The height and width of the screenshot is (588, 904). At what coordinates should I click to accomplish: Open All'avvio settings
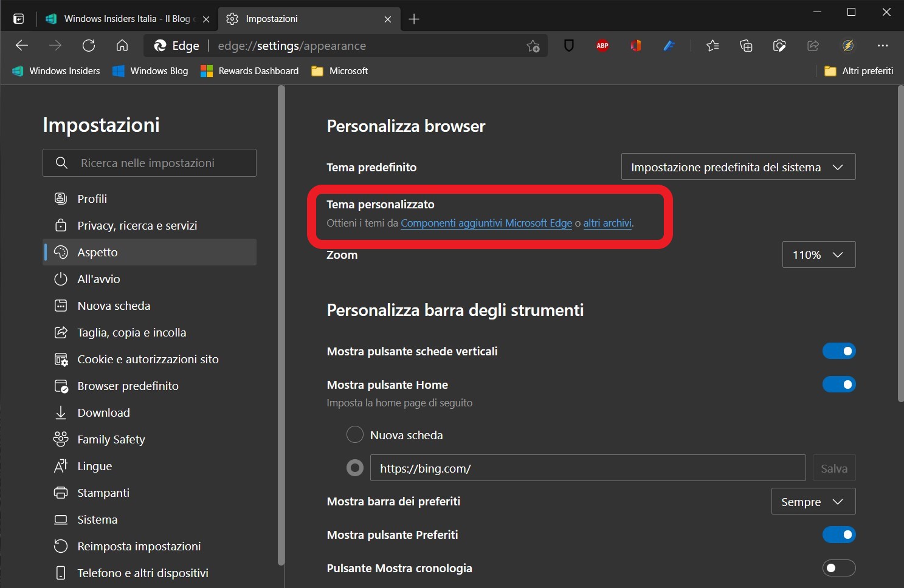pyautogui.click(x=150, y=279)
